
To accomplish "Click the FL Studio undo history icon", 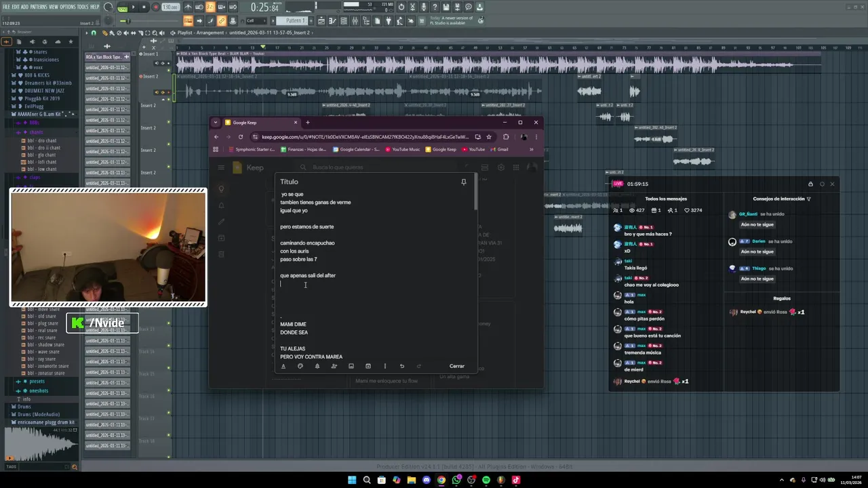I will (401, 7).
